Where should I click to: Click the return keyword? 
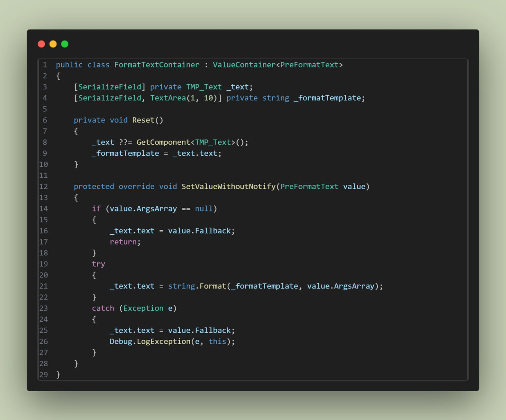[x=123, y=242]
